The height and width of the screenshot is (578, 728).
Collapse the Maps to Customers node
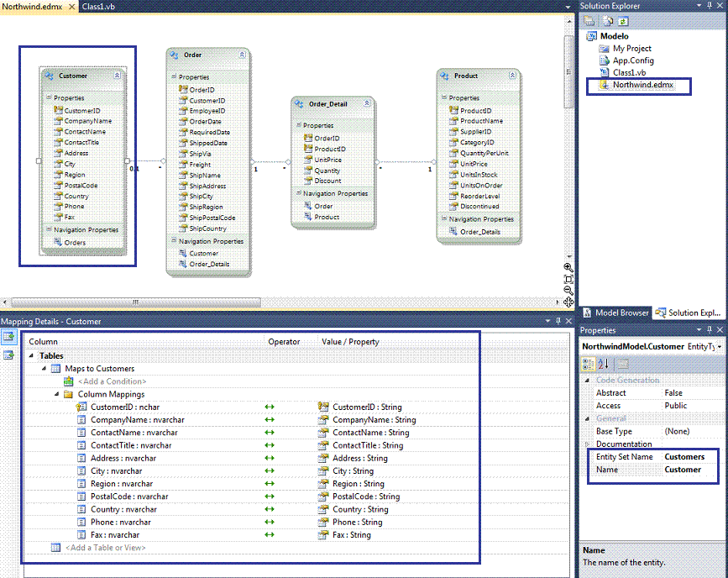pos(45,368)
